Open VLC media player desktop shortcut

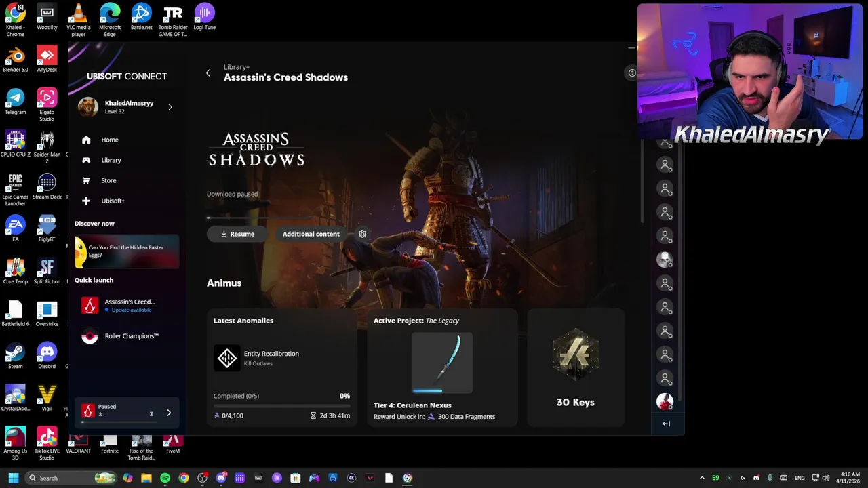(x=78, y=20)
